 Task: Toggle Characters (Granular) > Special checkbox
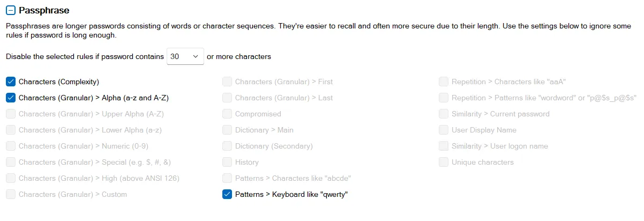tap(11, 162)
